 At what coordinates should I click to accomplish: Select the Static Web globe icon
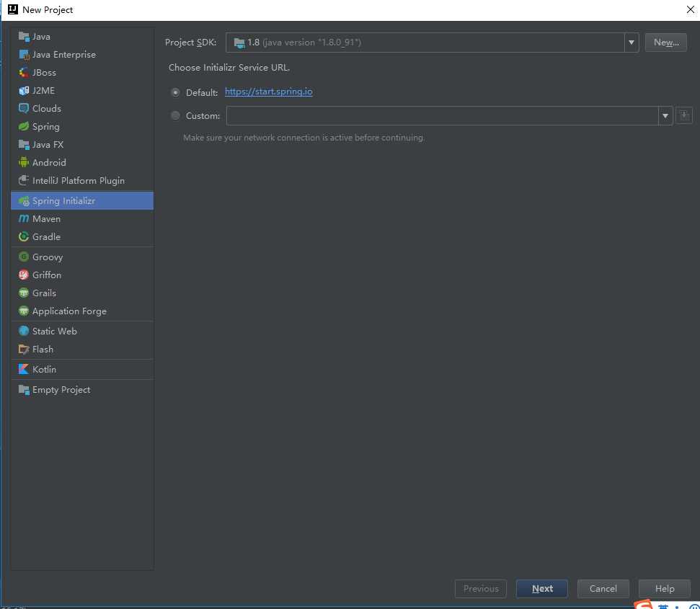pyautogui.click(x=24, y=331)
